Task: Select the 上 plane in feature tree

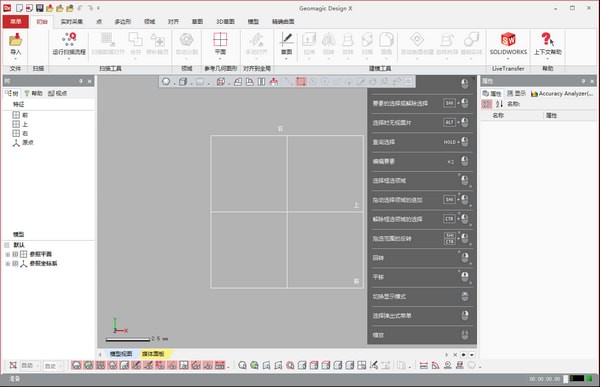Action: (x=20, y=124)
